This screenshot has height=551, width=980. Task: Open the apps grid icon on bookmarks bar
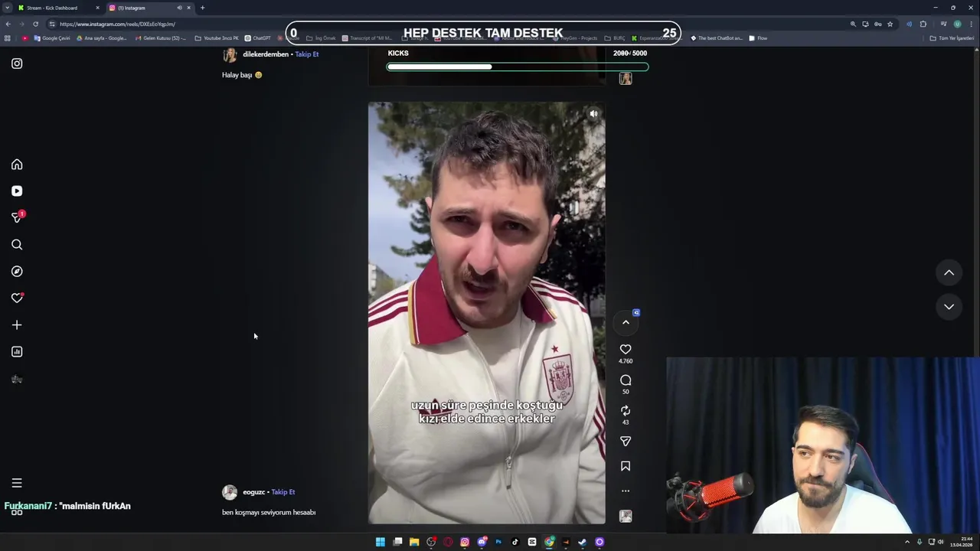pos(8,38)
